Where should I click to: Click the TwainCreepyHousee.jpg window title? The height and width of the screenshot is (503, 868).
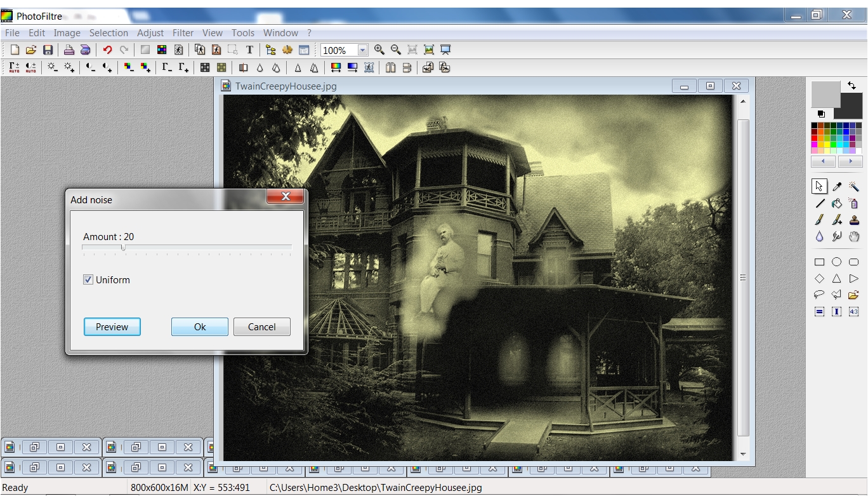(x=286, y=86)
